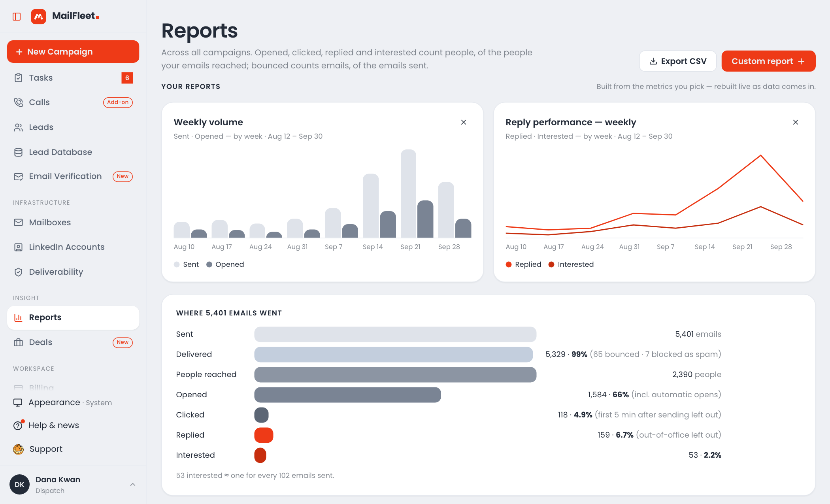Image resolution: width=830 pixels, height=504 pixels.
Task: Click "2,390 people" value
Action: [x=697, y=375]
